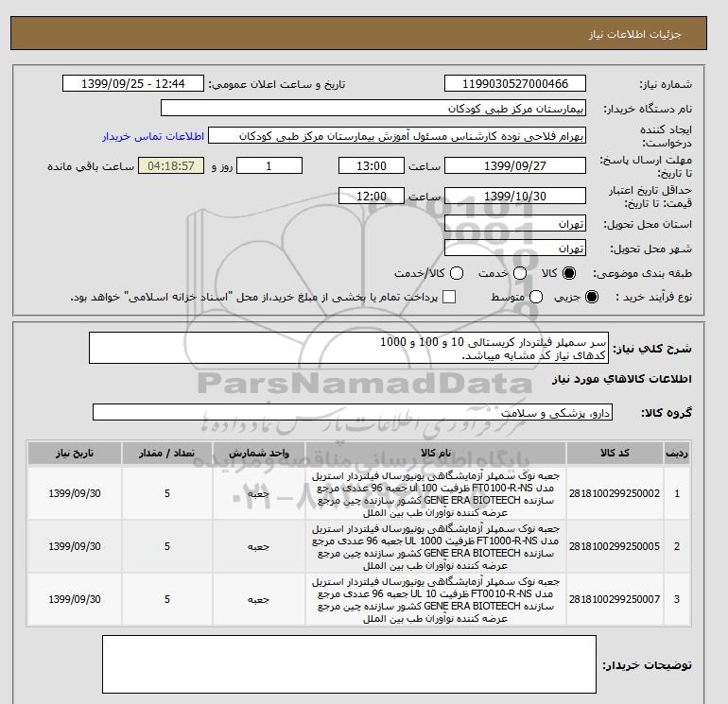Viewport: 728px width, 704px height.
Task: Select the کالا/خدمت radio button
Action: (457, 273)
